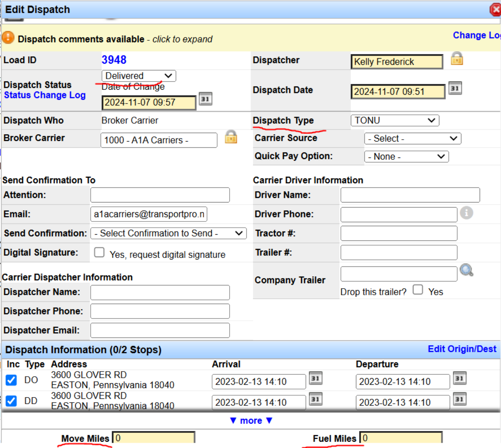
Task: Click the Trailer # input field
Action: point(399,253)
